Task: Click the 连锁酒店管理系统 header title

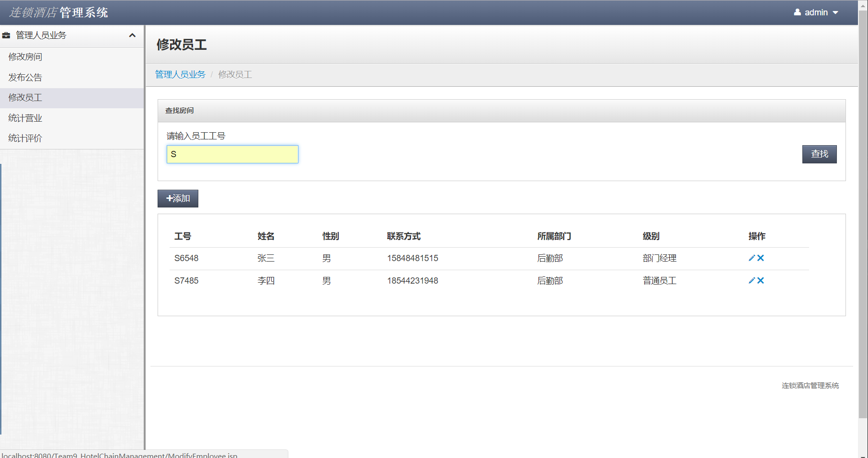Action: pyautogui.click(x=58, y=12)
